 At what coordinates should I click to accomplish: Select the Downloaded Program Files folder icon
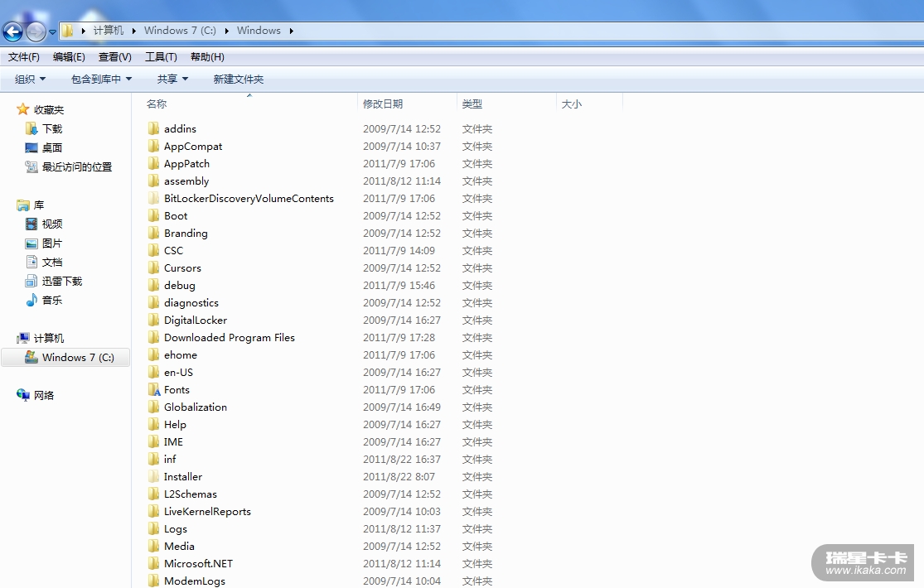(x=153, y=337)
